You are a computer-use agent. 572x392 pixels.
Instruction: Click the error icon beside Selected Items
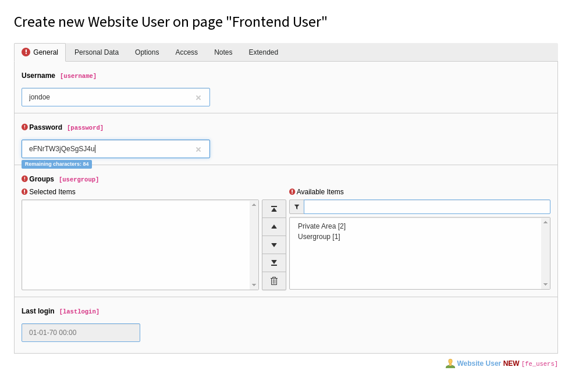tap(25, 192)
